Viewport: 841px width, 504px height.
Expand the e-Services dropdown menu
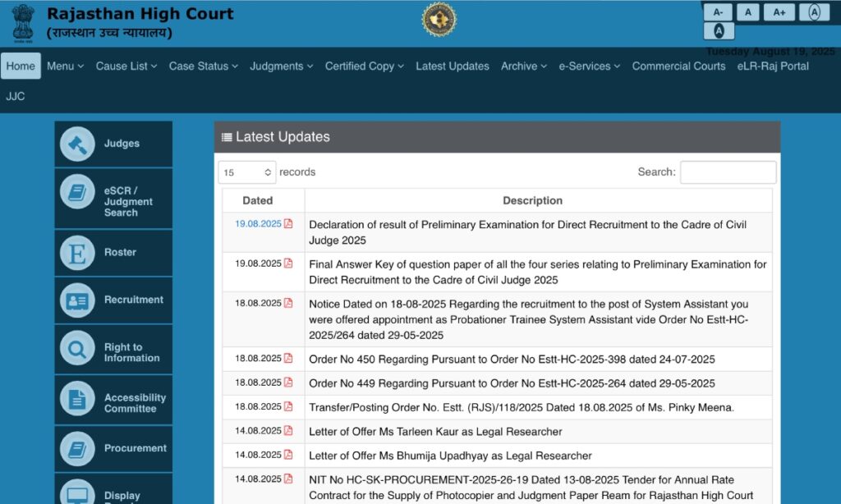coord(589,66)
